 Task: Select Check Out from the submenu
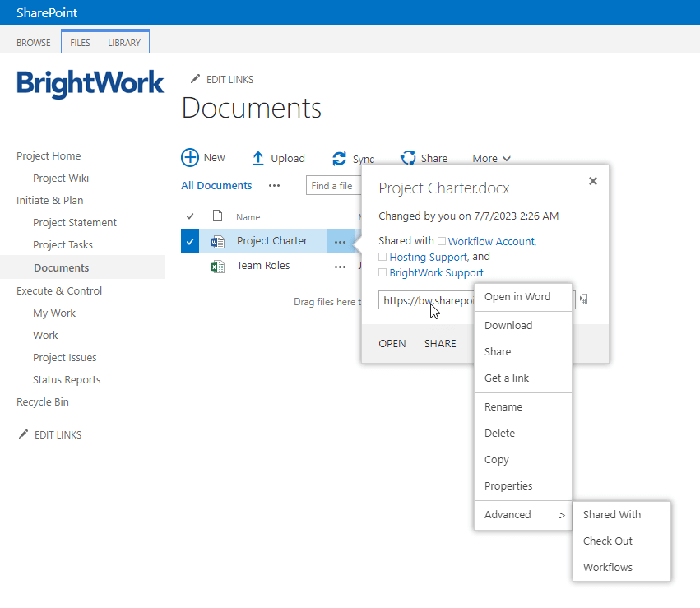[x=608, y=541]
